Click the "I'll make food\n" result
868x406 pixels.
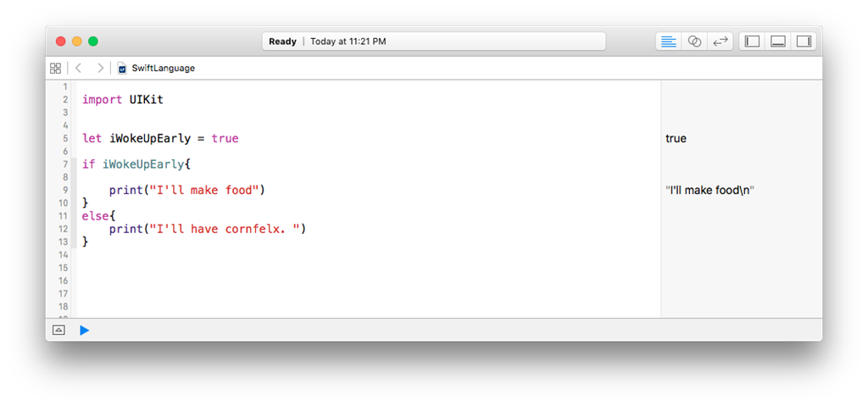tap(709, 190)
